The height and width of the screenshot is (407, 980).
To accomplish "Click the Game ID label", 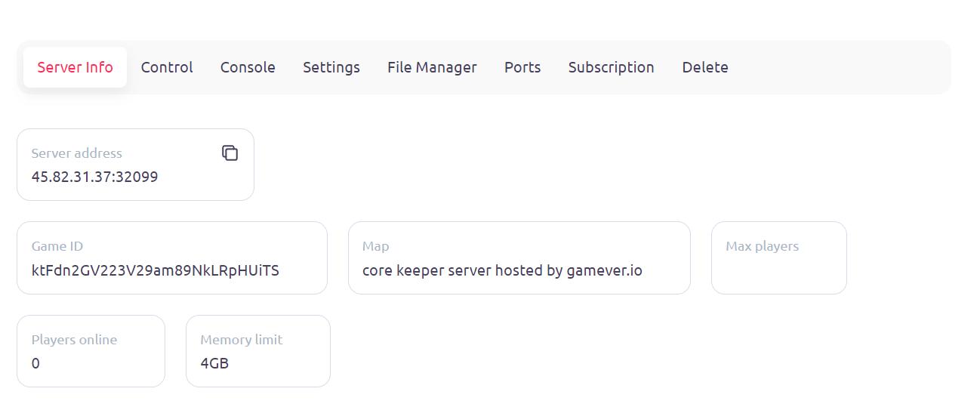I will pyautogui.click(x=57, y=246).
